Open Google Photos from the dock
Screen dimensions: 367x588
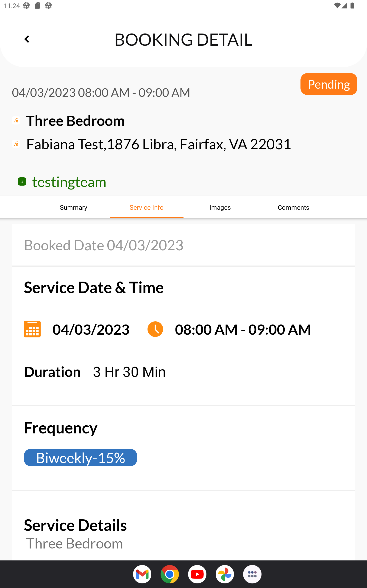pos(225,574)
